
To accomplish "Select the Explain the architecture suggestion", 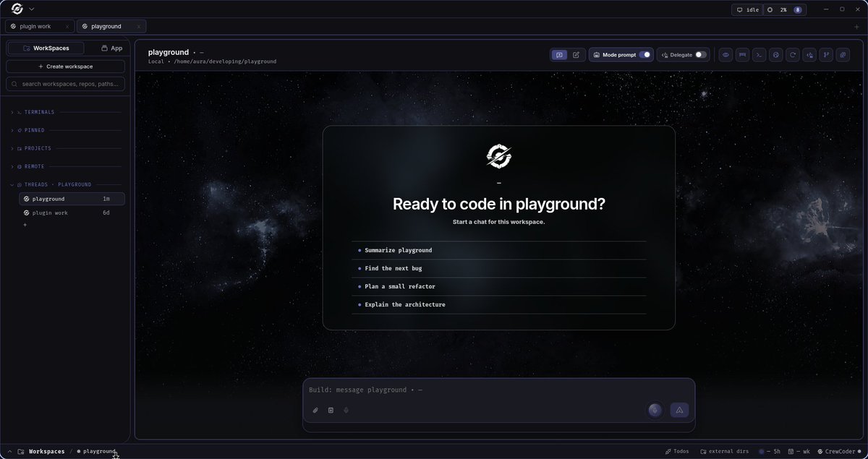I will (x=499, y=304).
